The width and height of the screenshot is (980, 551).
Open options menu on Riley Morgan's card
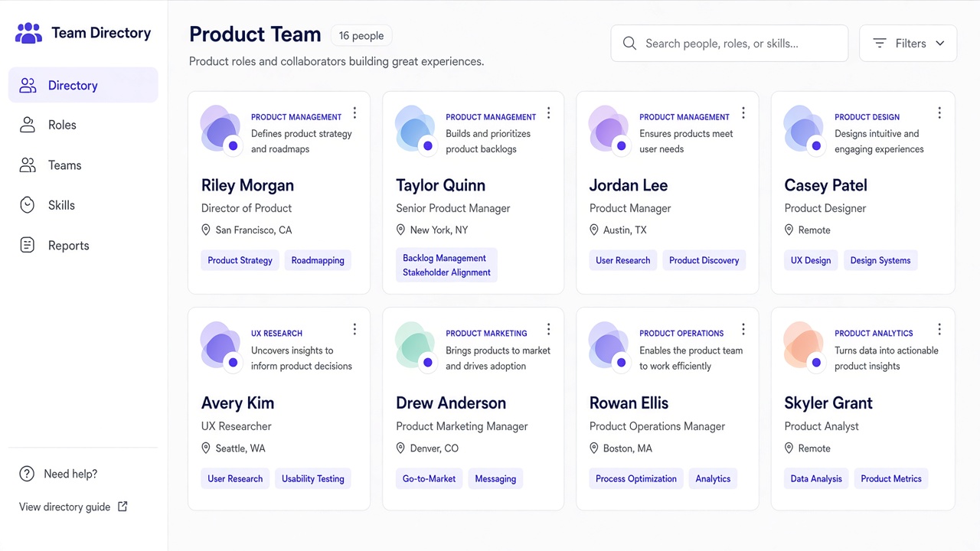pyautogui.click(x=354, y=113)
